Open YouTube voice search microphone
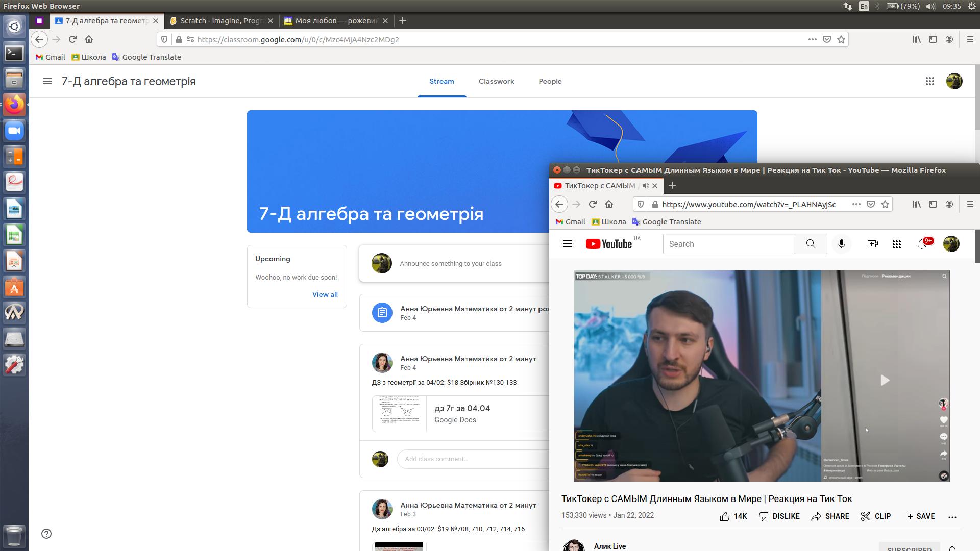This screenshot has width=980, height=551. 842,244
